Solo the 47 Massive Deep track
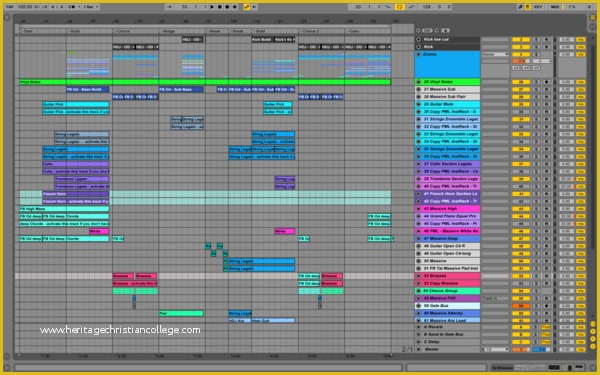 (537, 238)
